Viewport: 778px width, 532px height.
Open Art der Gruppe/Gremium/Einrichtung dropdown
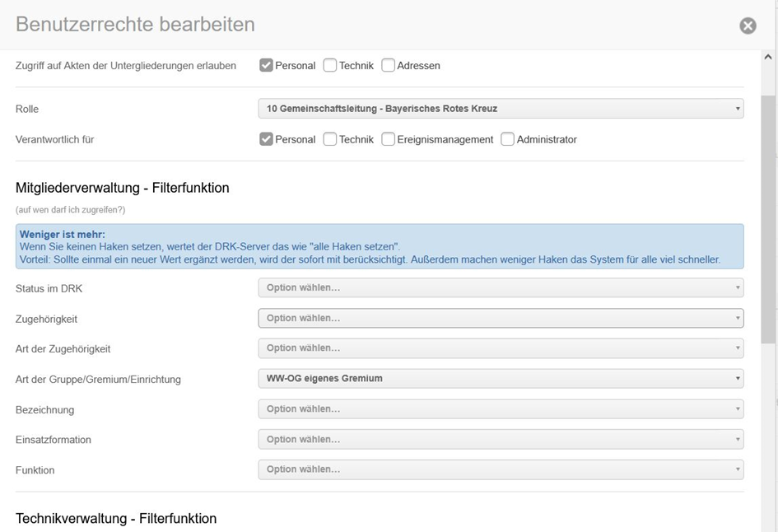click(x=500, y=379)
